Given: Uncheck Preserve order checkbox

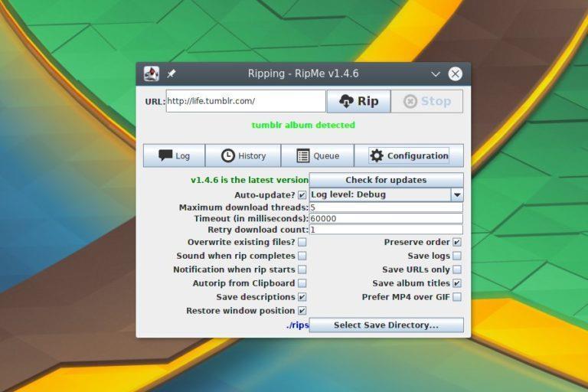Looking at the screenshot, I should [457, 243].
